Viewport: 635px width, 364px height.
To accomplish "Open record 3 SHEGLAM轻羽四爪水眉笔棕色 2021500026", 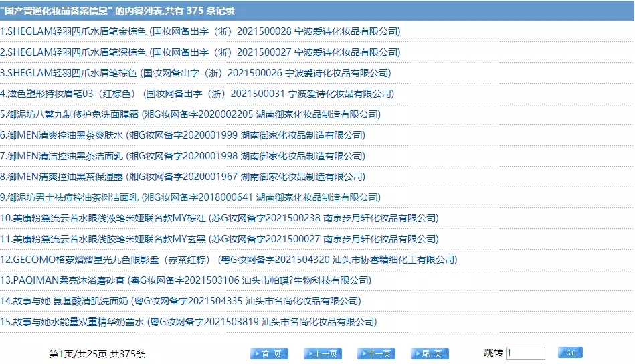I will click(x=195, y=73).
